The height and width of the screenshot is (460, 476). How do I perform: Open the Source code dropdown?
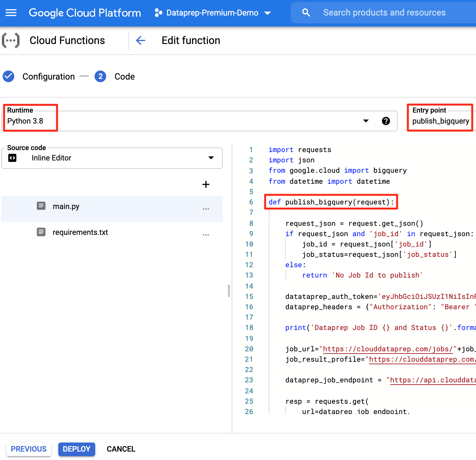211,158
